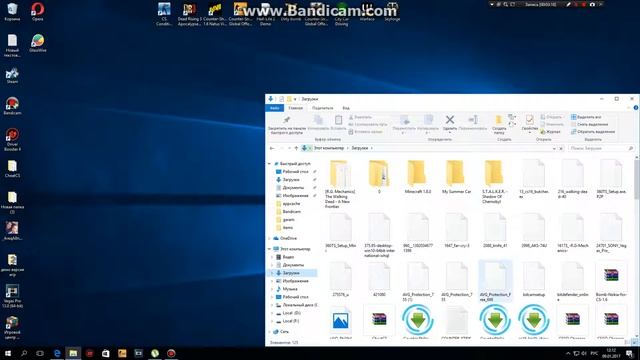The image size is (640, 360).
Task: Select the Vegas Pro 13.0 desktop icon
Action: 12,296
